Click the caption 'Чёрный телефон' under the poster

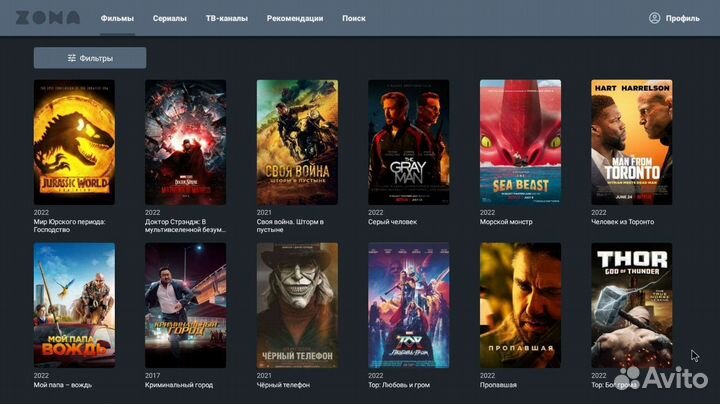pos(283,385)
